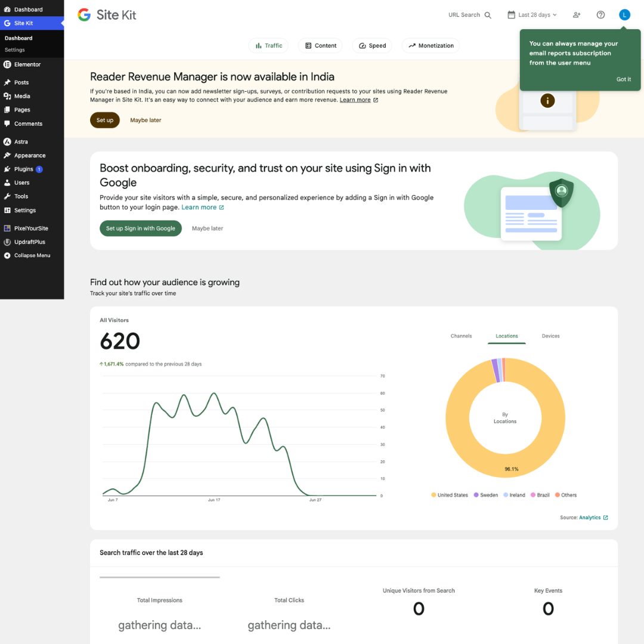Switch chart to Channels tab
The height and width of the screenshot is (644, 644).
click(461, 336)
